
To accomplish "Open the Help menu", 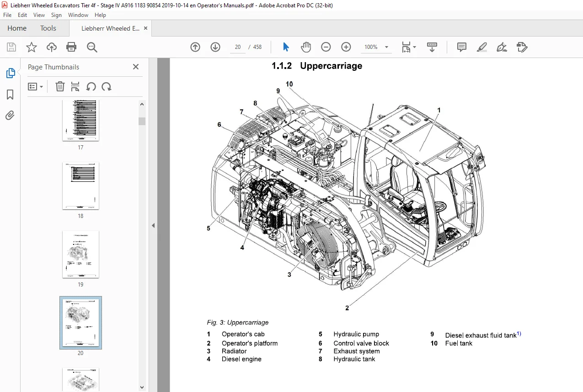I will coord(100,15).
